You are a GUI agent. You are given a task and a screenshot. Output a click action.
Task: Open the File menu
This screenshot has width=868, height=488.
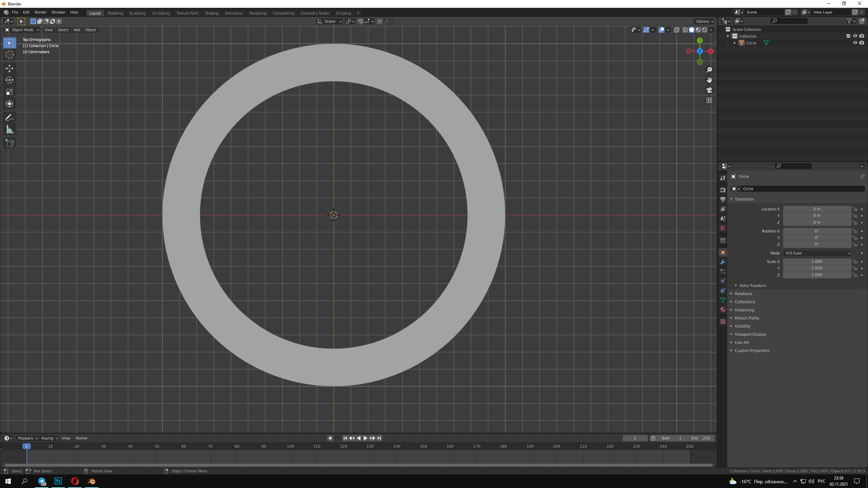click(15, 12)
